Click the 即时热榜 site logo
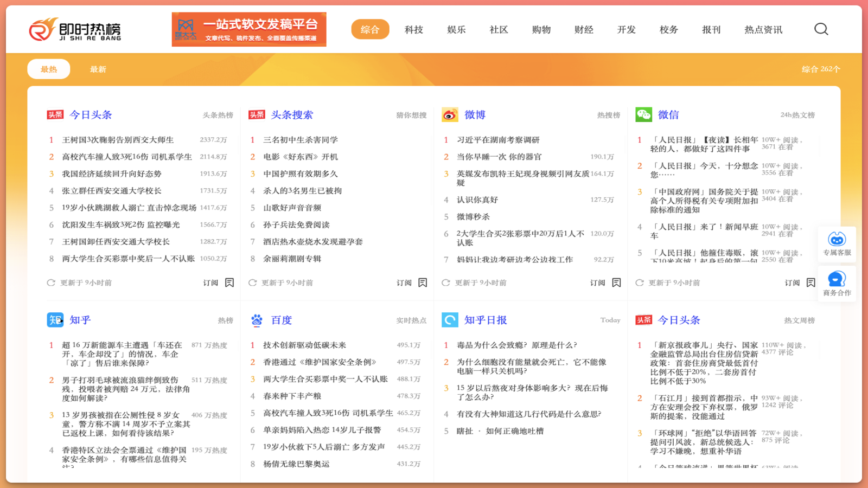 pos(75,29)
